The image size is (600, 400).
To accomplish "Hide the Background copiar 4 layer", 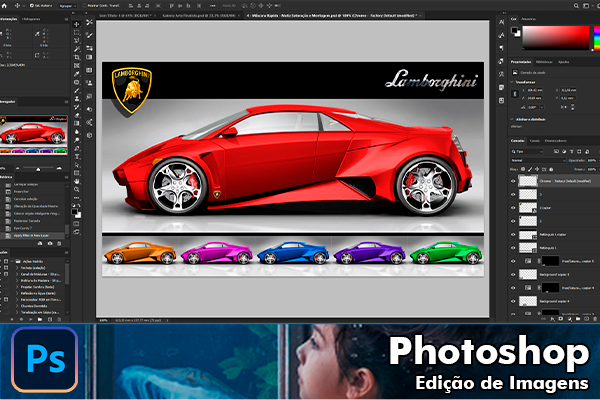I will click(513, 301).
